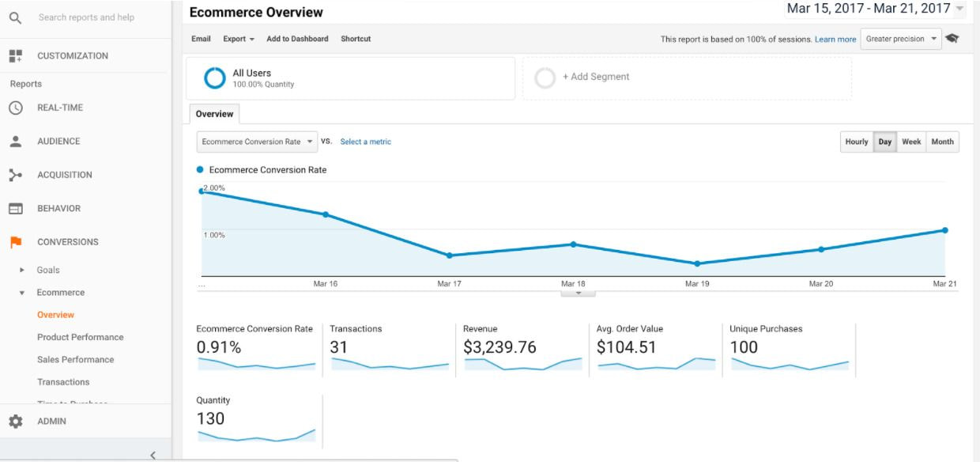
Task: Click the Conversions flag icon
Action: click(16, 242)
